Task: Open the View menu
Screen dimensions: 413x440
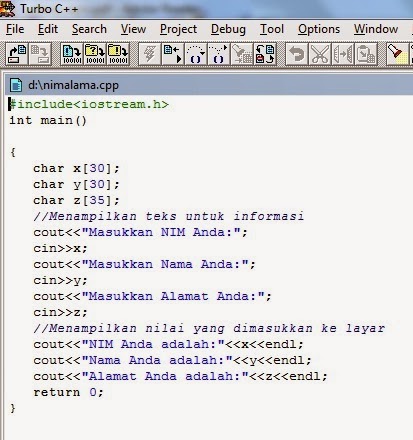Action: click(133, 29)
